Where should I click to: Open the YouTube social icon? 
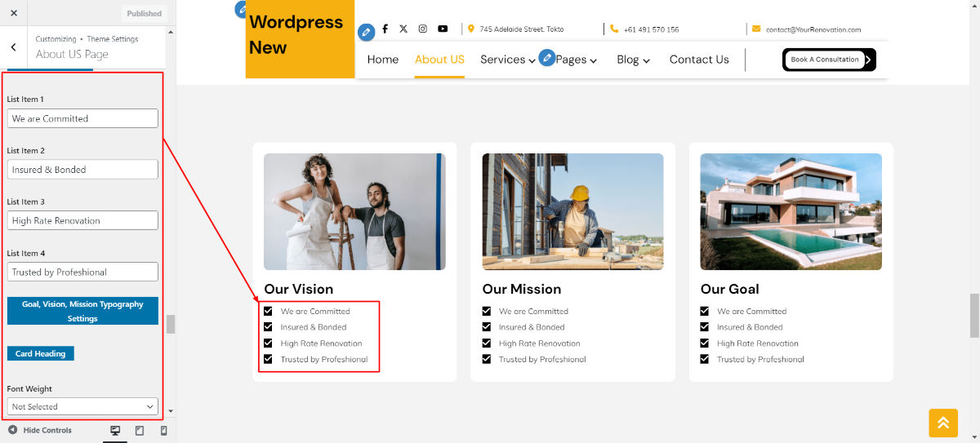tap(443, 29)
